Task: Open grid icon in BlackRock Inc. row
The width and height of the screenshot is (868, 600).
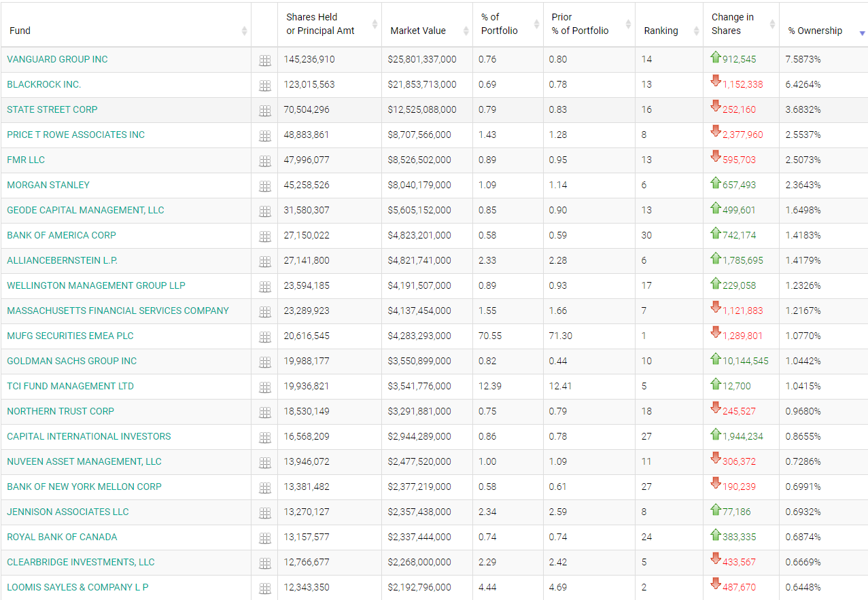Action: tap(265, 86)
